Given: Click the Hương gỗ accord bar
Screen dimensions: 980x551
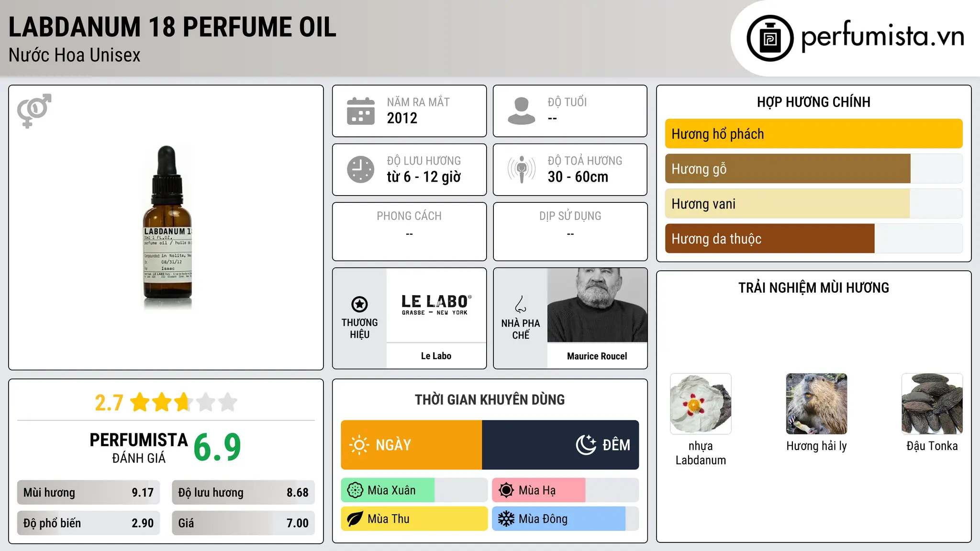Looking at the screenshot, I should (813, 169).
